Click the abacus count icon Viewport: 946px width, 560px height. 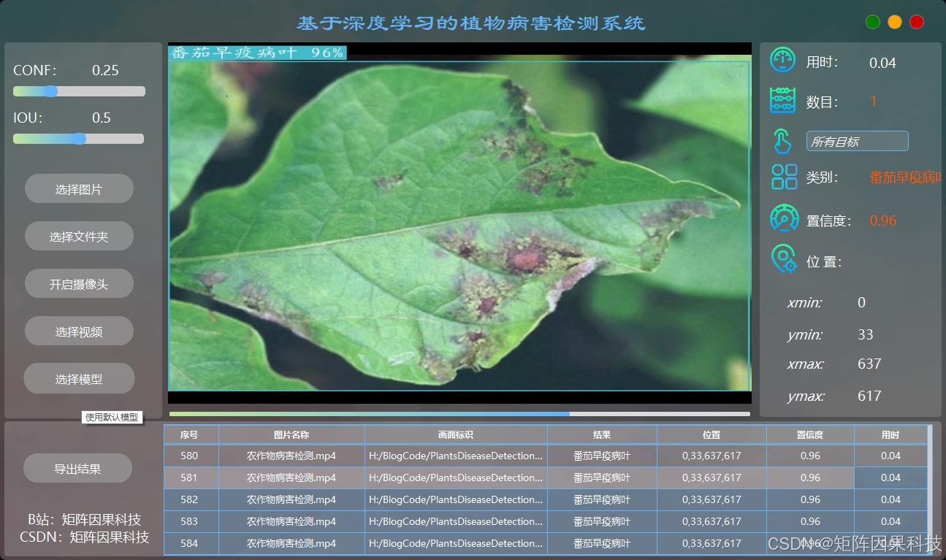(x=783, y=100)
